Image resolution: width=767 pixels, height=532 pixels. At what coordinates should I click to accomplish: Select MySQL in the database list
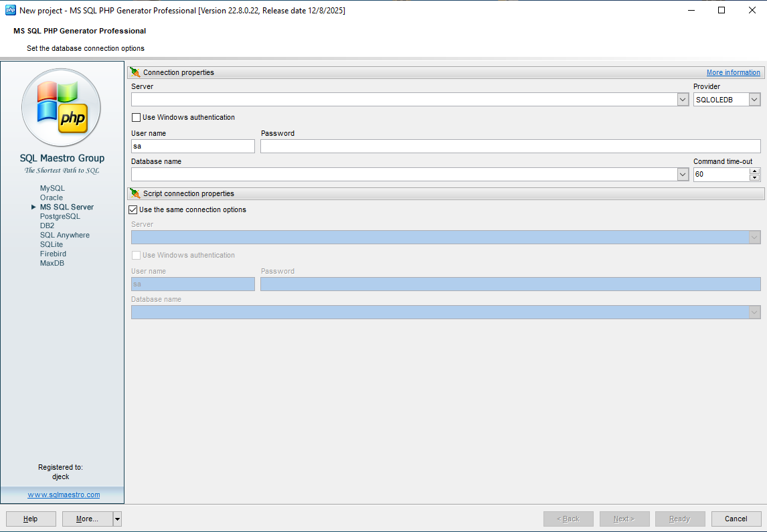[x=52, y=188]
